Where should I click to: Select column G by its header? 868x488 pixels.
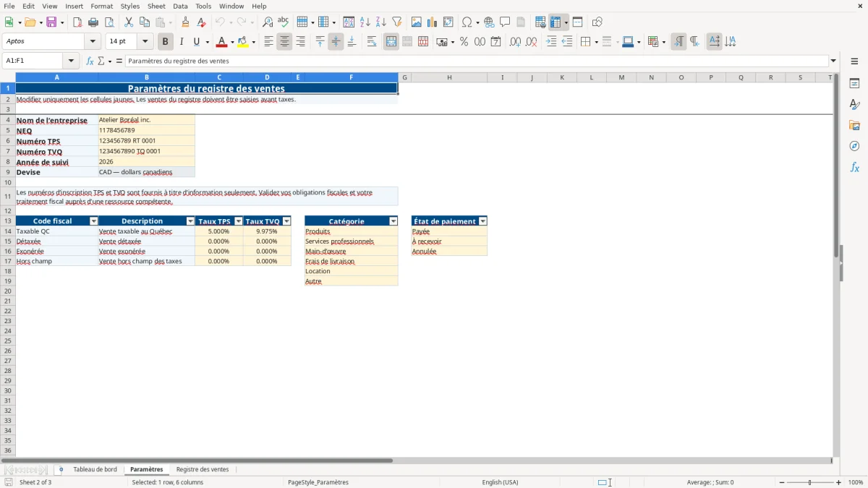coord(404,77)
